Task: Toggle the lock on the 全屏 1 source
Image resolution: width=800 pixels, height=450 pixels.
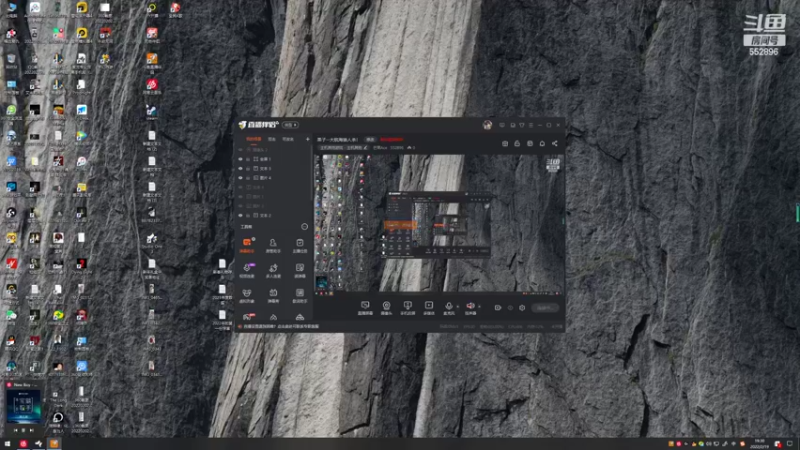Action: [248, 159]
